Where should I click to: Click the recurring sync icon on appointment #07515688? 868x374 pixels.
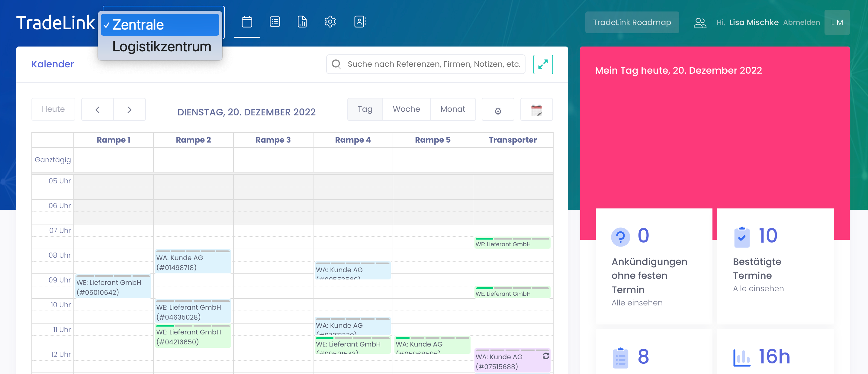coord(545,356)
